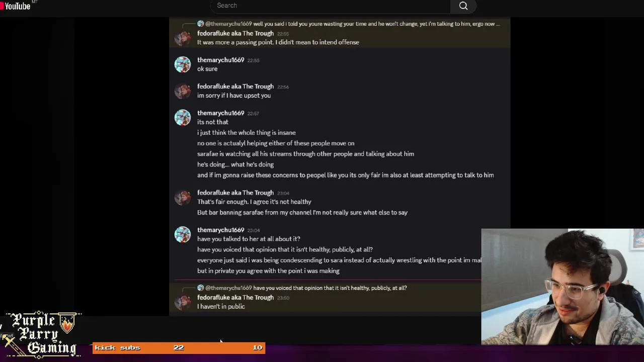Viewport: 644px width, 362px height.
Task: Click username fedorafluke aka The Trough at 22:56
Action: (x=235, y=86)
